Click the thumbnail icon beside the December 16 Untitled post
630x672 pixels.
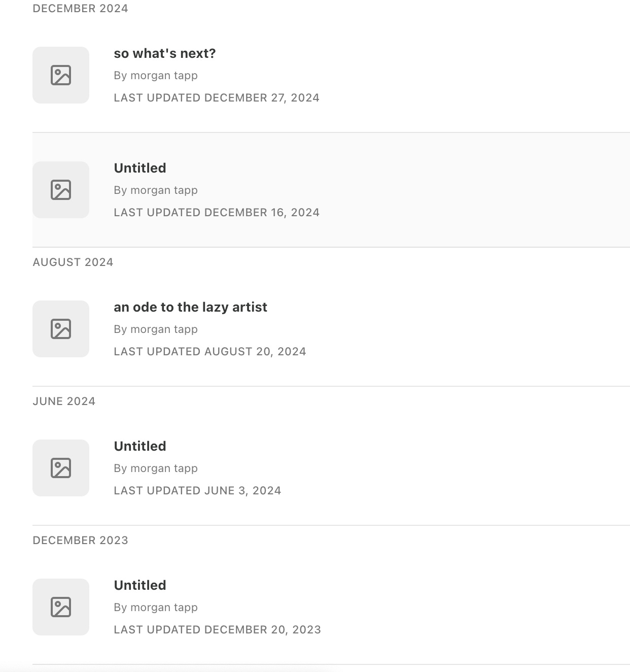click(x=60, y=189)
